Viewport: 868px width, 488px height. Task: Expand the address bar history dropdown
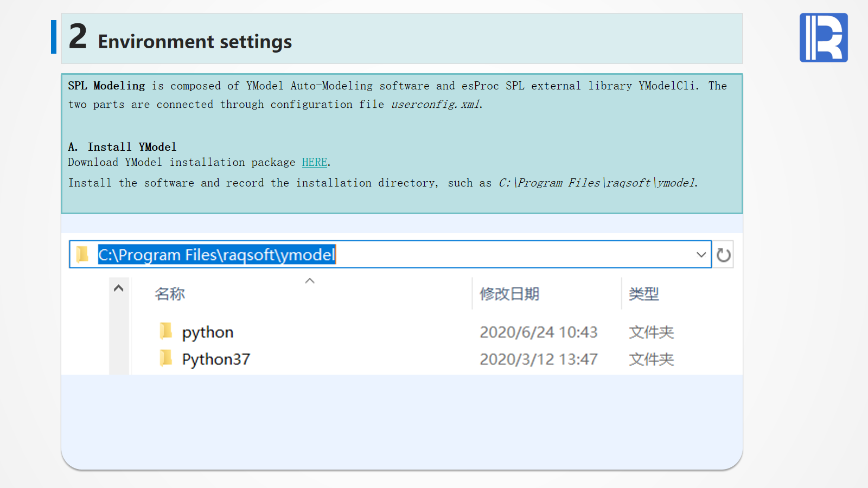point(701,255)
